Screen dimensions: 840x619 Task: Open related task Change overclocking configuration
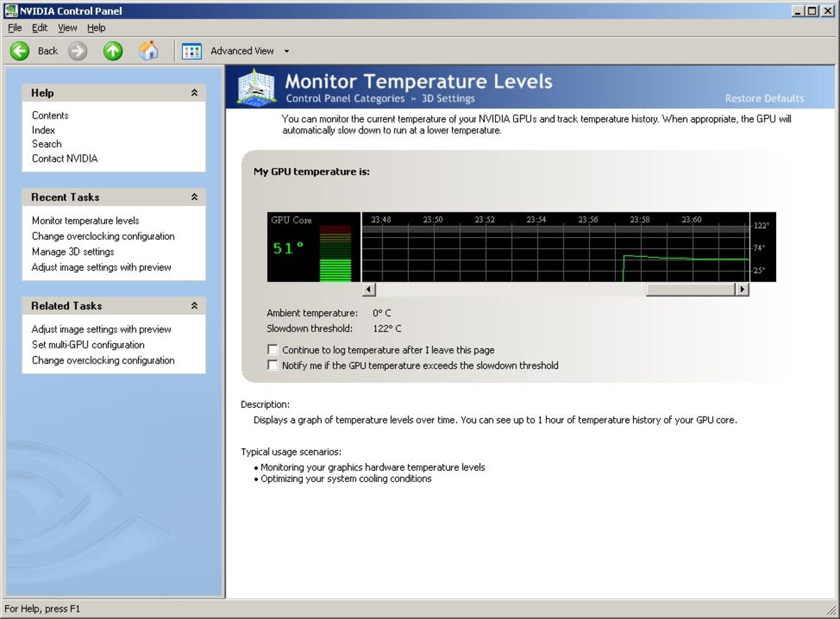coord(103,360)
